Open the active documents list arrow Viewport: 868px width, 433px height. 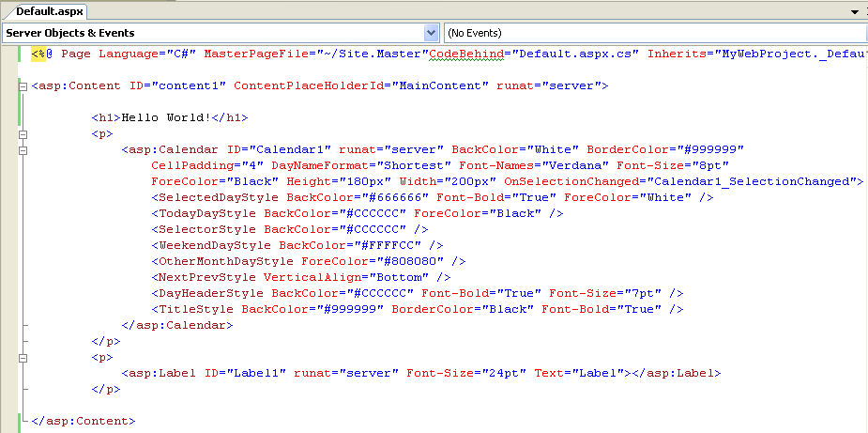[854, 12]
